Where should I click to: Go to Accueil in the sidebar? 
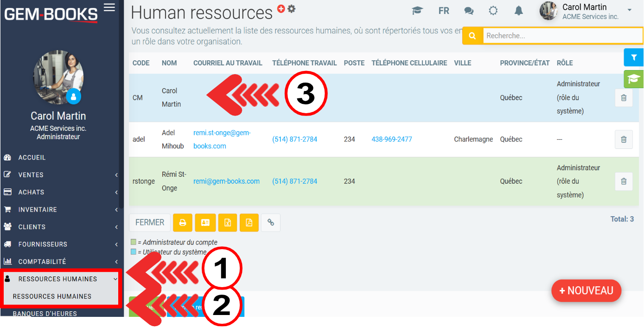(32, 158)
